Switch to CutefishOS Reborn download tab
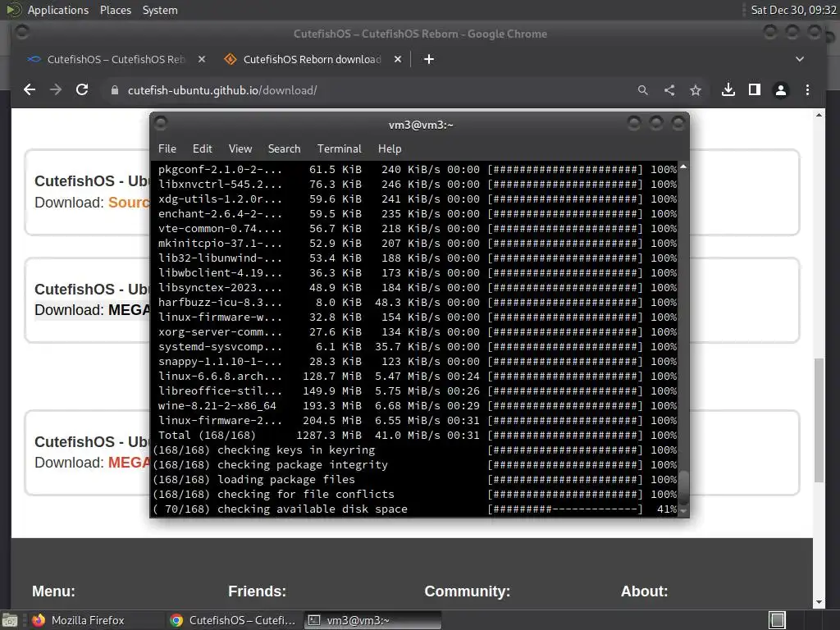 (x=312, y=59)
